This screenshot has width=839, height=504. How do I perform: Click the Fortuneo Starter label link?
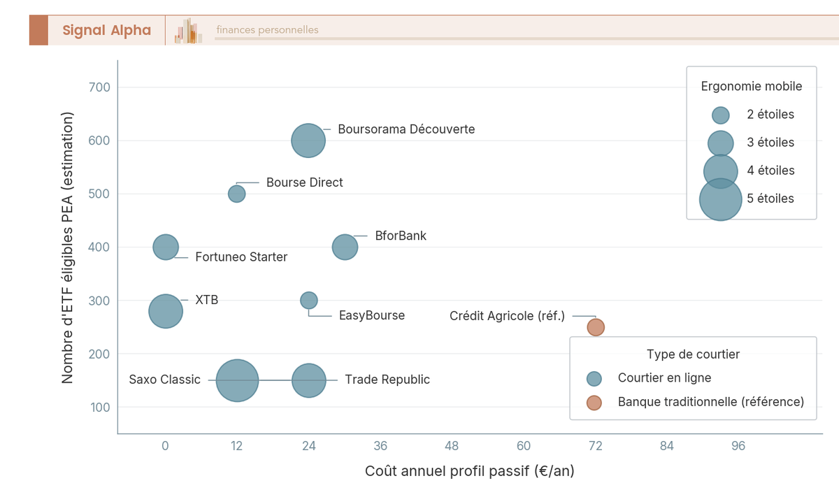(241, 257)
